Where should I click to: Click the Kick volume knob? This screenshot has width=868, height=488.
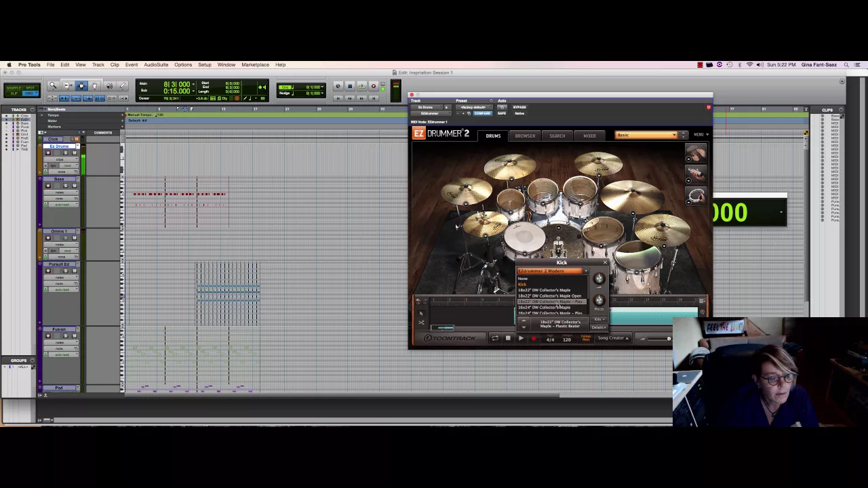click(x=599, y=279)
